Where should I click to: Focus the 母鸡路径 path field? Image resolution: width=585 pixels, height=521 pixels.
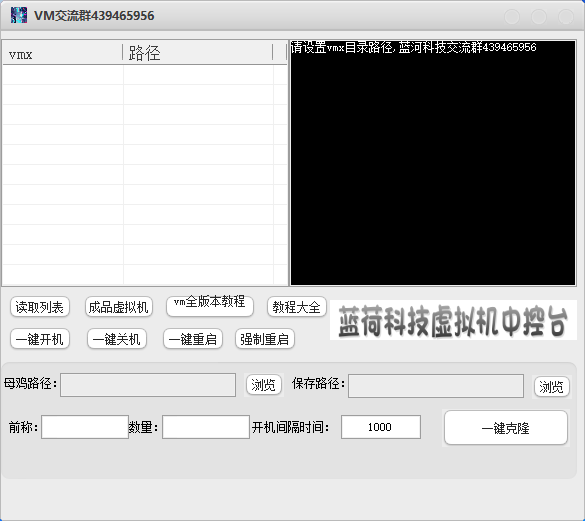pos(148,385)
